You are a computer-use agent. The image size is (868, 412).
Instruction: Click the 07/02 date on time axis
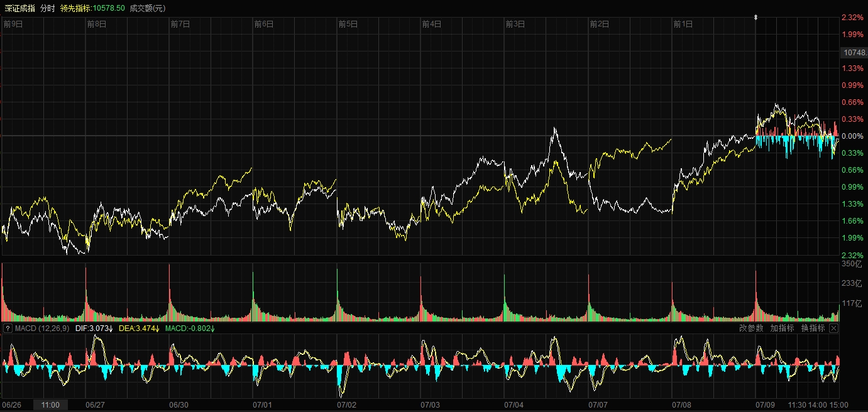pyautogui.click(x=346, y=405)
